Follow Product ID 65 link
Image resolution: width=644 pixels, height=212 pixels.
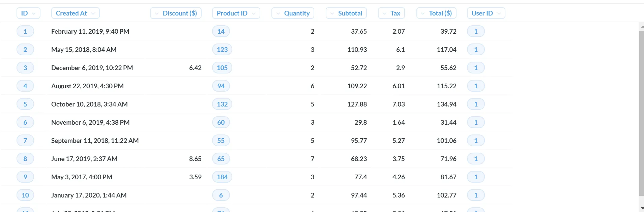click(221, 159)
